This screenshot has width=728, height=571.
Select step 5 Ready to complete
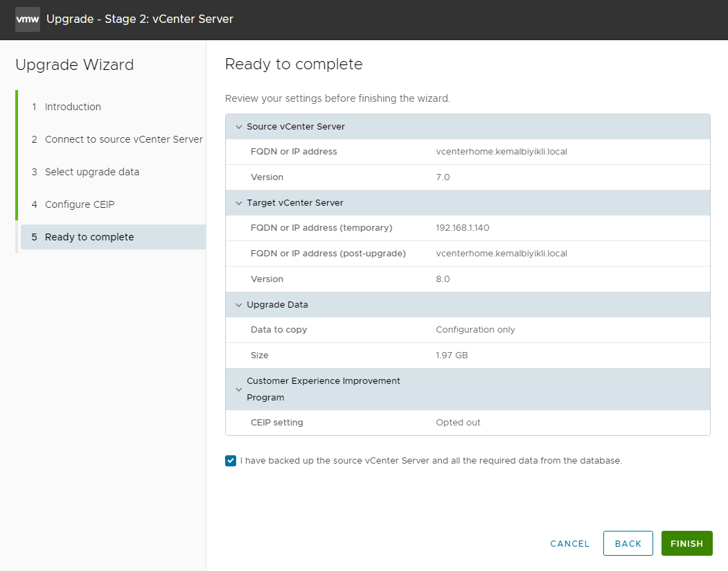pyautogui.click(x=114, y=237)
